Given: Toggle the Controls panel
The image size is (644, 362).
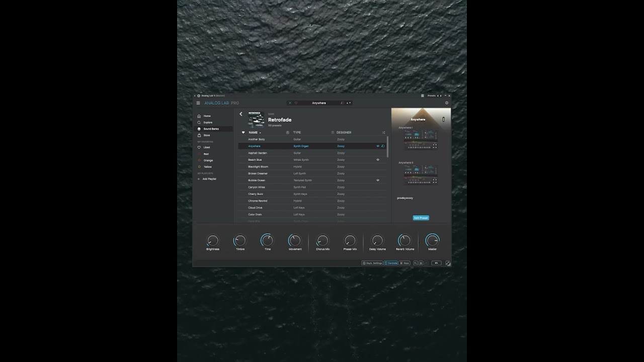Looking at the screenshot, I should [390, 263].
